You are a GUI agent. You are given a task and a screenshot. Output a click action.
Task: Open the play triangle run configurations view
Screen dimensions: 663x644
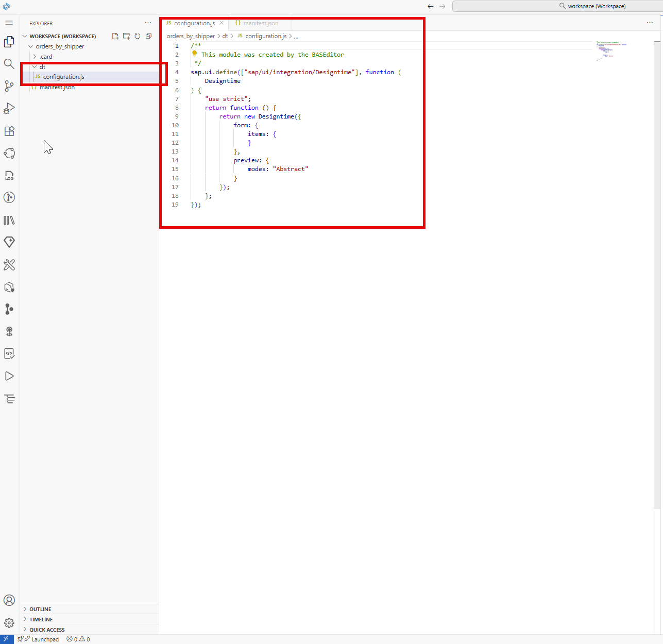pyautogui.click(x=9, y=376)
